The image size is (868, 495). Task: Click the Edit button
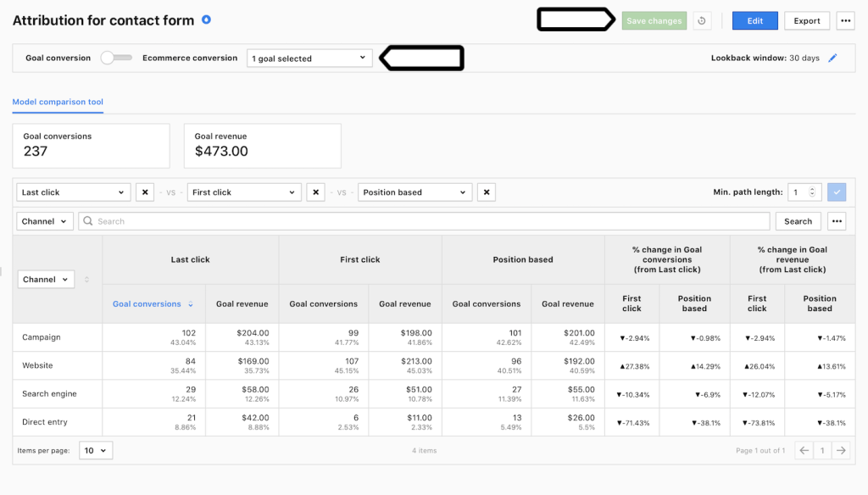pyautogui.click(x=754, y=20)
